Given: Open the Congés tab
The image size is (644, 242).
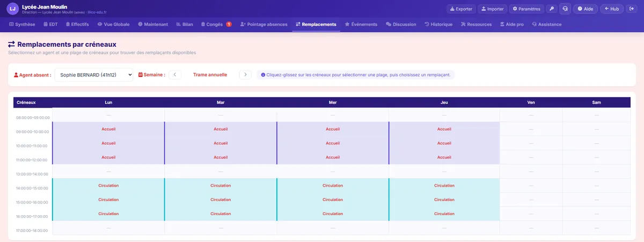Looking at the screenshot, I should pos(216,24).
